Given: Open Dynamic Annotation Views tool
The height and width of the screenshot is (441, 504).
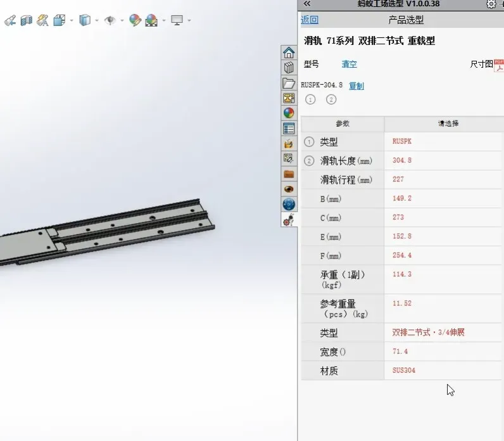Looking at the screenshot, I should pyautogui.click(x=42, y=20).
